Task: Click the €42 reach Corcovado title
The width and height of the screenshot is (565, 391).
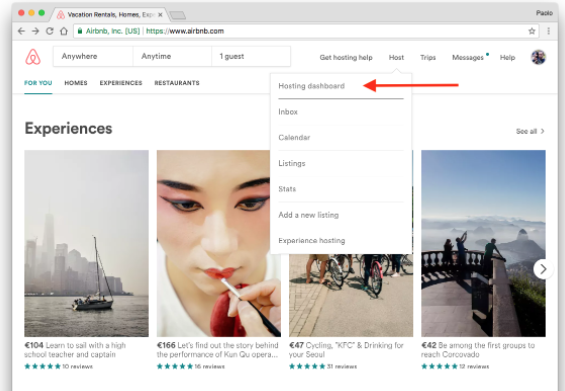Action: click(x=478, y=350)
